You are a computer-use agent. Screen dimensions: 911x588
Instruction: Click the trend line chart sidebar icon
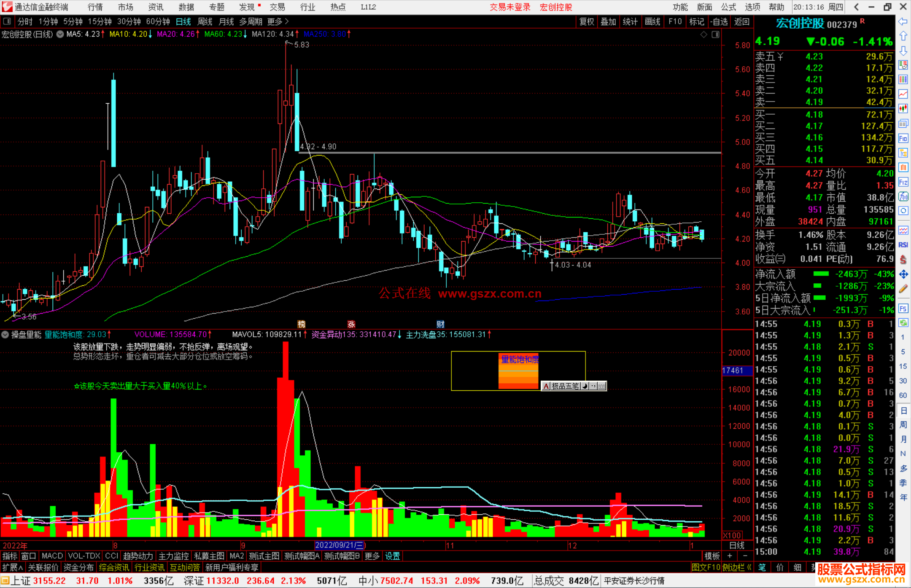tap(903, 94)
